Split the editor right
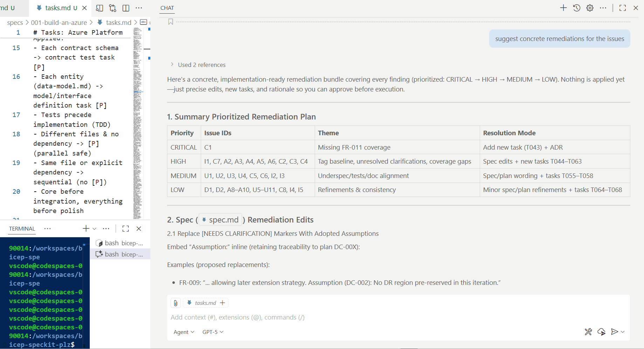This screenshot has height=349, width=644. coord(126,8)
